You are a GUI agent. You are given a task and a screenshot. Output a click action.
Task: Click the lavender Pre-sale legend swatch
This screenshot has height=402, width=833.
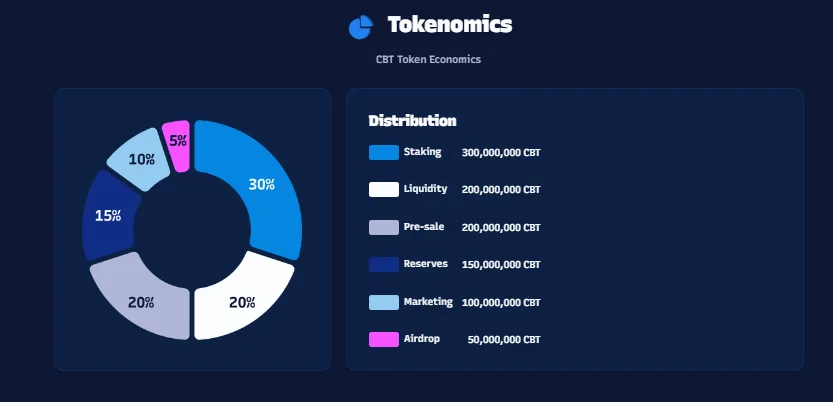coord(384,227)
